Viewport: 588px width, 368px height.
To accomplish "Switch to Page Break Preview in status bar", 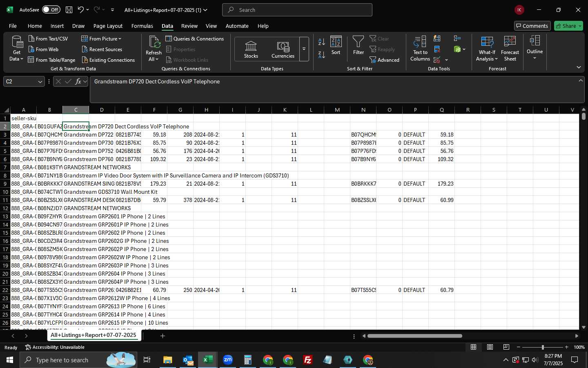I will tap(506, 347).
